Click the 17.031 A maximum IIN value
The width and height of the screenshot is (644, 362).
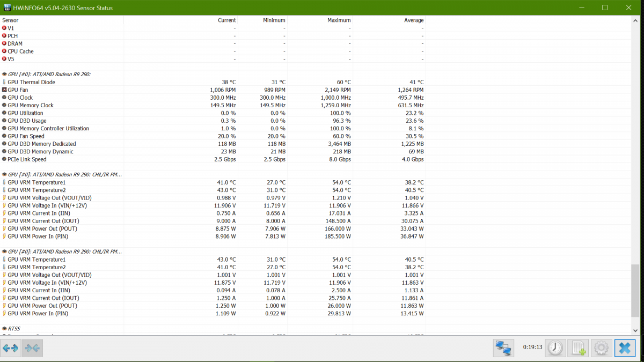340,213
